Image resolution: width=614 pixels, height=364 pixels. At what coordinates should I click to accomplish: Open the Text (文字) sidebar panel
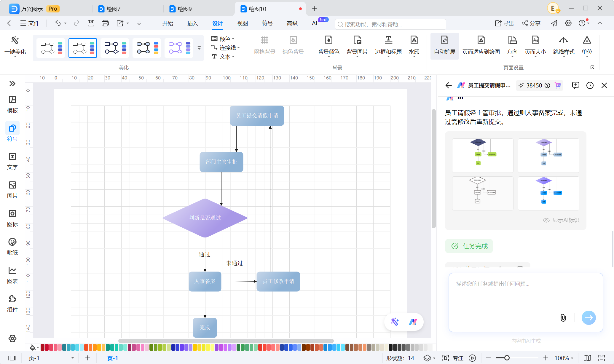click(x=12, y=161)
